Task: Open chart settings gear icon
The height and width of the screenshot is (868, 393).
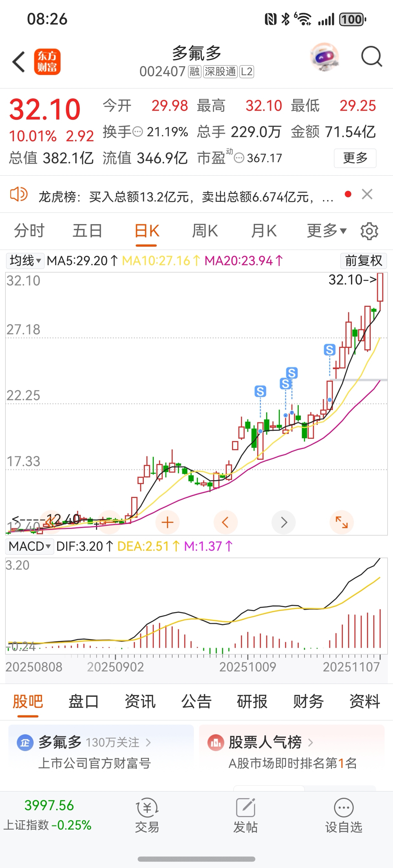Action: (369, 231)
